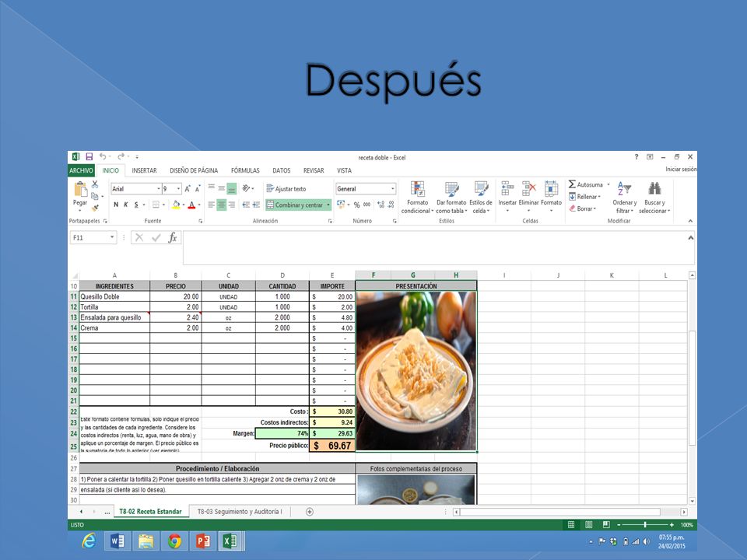Image resolution: width=747 pixels, height=560 pixels.
Task: Increase font size with the larger A icon
Action: [188, 189]
